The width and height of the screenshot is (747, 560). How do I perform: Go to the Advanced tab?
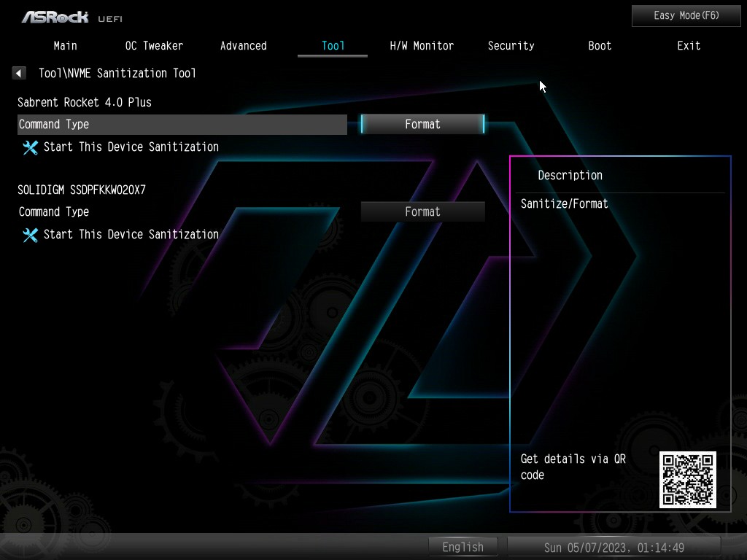(243, 46)
